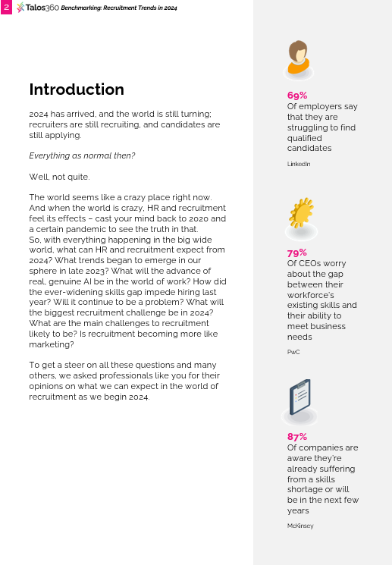
Task: Click the paragraph starting 'To get a steer'
Action: tap(124, 381)
